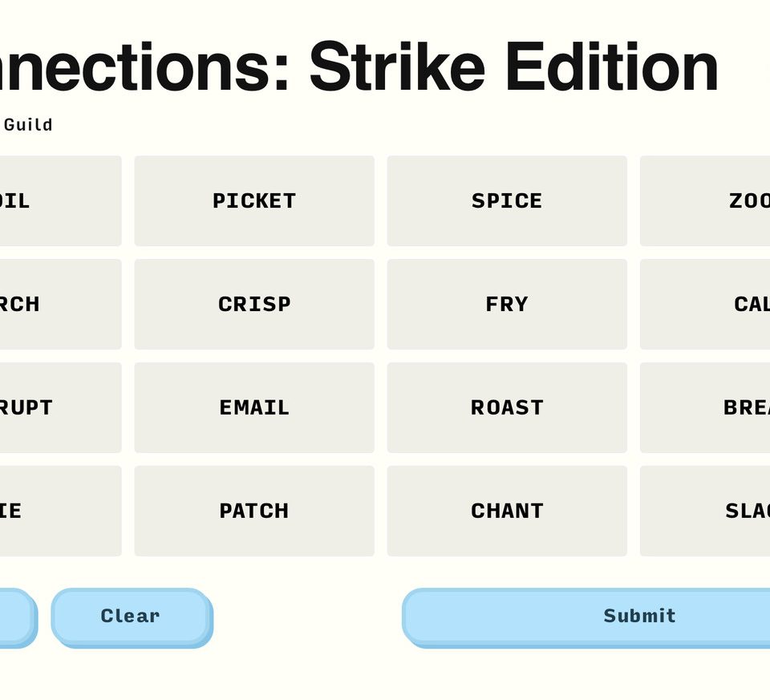The height and width of the screenshot is (700, 770).
Task: Select the tile ending in OIL
Action: click(60, 200)
